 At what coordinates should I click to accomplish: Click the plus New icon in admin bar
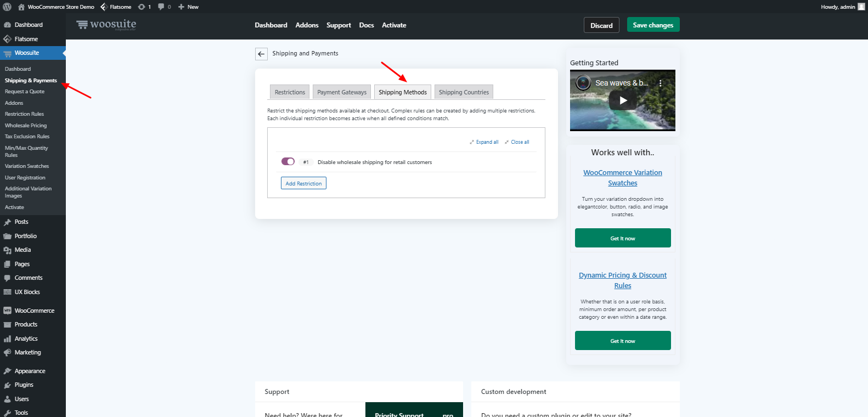coord(181,7)
